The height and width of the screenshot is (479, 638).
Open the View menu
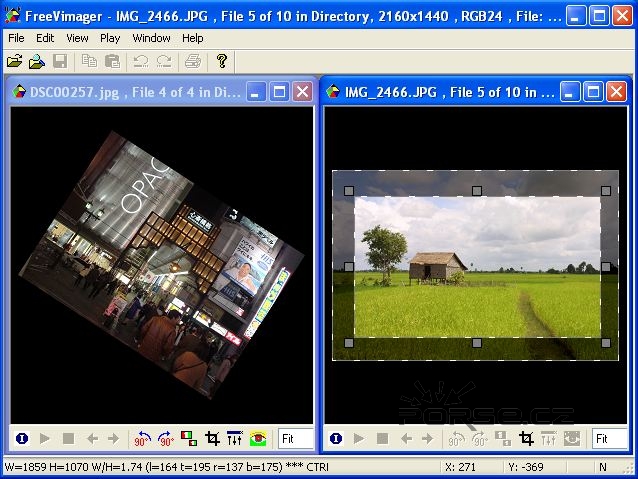(x=77, y=38)
